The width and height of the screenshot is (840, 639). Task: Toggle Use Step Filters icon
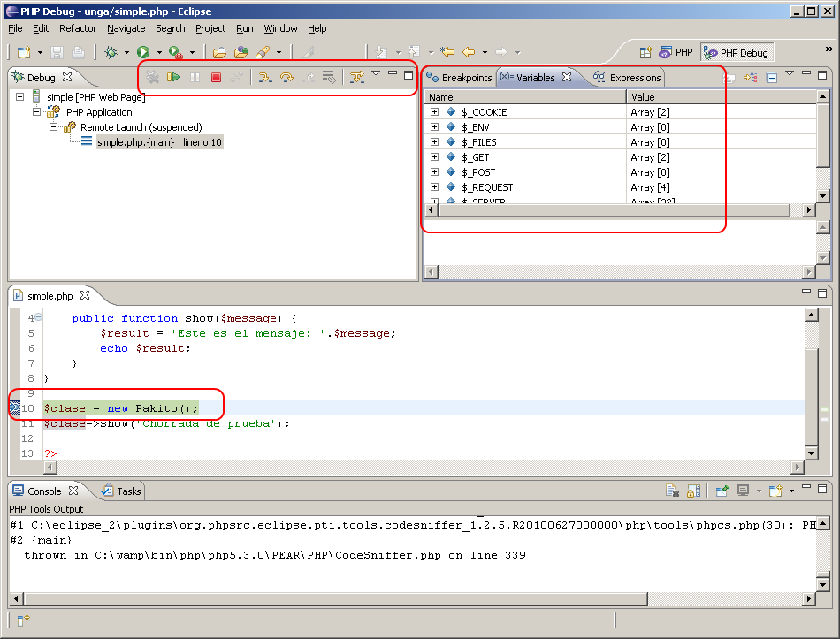click(357, 78)
